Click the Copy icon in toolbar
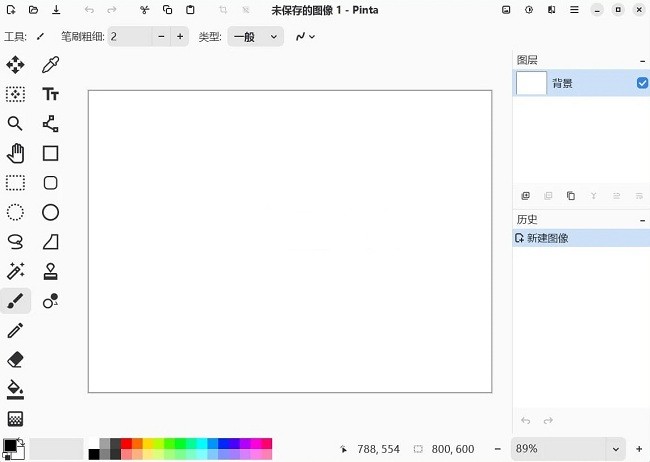The width and height of the screenshot is (650, 462). pyautogui.click(x=167, y=10)
